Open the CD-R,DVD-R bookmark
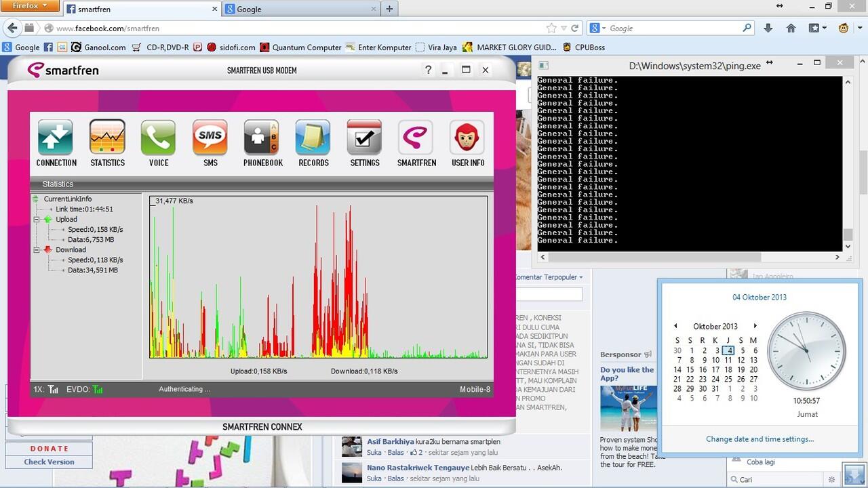The image size is (868, 488). [161, 47]
